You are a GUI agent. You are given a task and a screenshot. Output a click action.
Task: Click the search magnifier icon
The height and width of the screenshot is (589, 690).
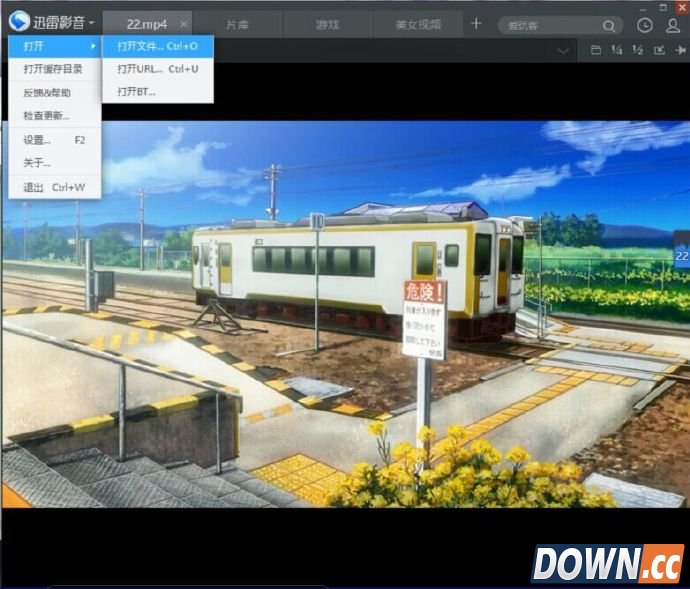tap(610, 25)
